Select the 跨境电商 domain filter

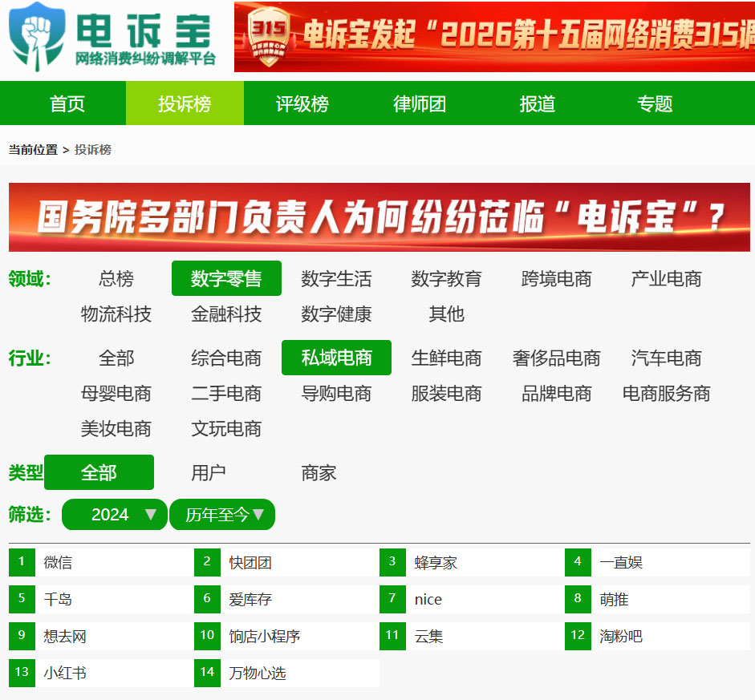pyautogui.click(x=557, y=278)
